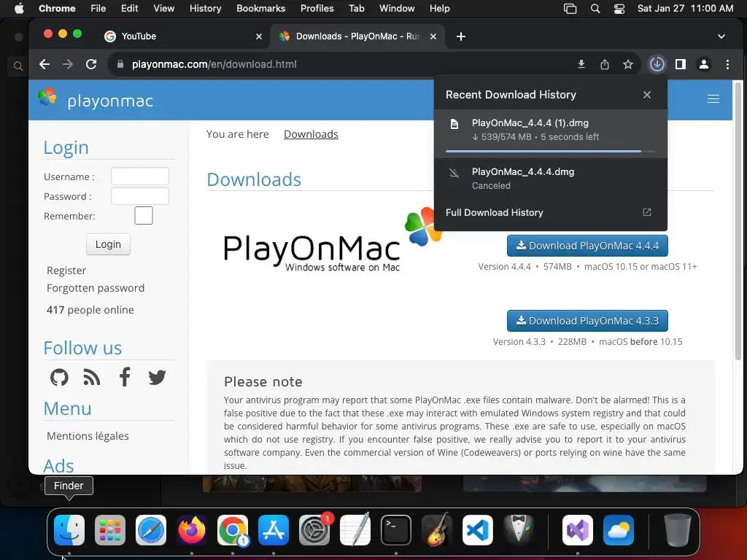Open the Apple menu
The height and width of the screenshot is (560, 747).
pyautogui.click(x=19, y=9)
